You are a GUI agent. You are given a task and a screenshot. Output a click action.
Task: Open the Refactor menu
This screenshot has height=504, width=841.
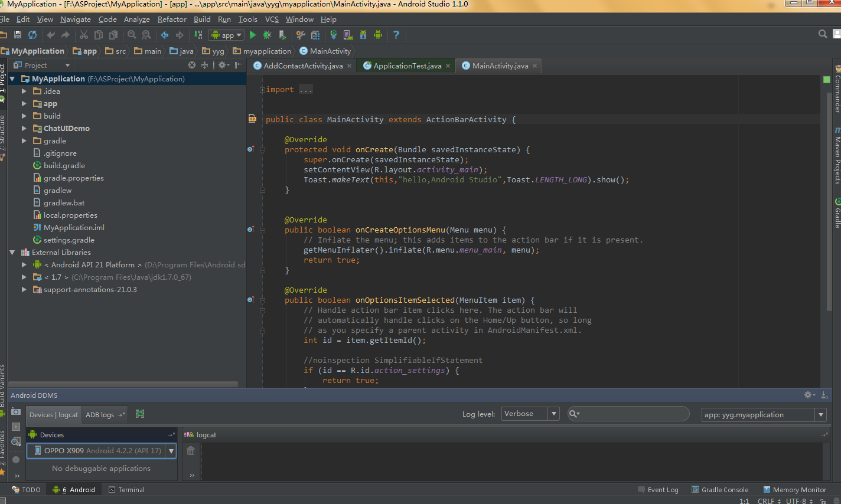(172, 19)
